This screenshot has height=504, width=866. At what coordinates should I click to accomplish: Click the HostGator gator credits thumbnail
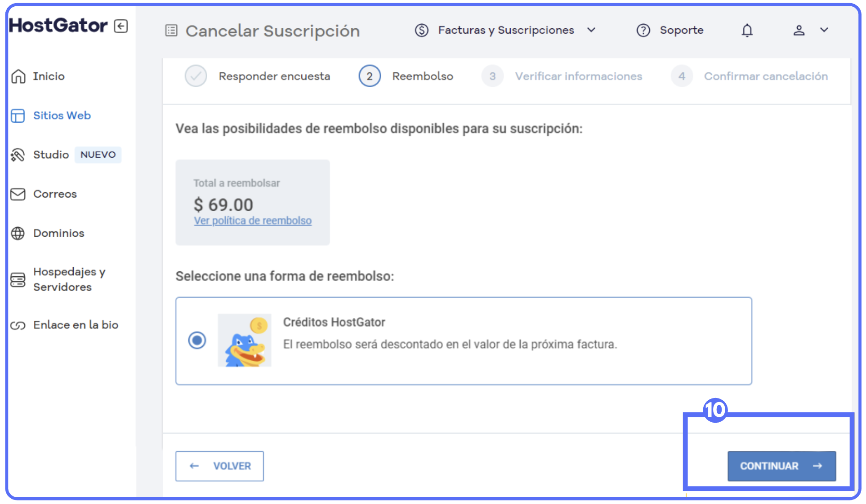(245, 340)
